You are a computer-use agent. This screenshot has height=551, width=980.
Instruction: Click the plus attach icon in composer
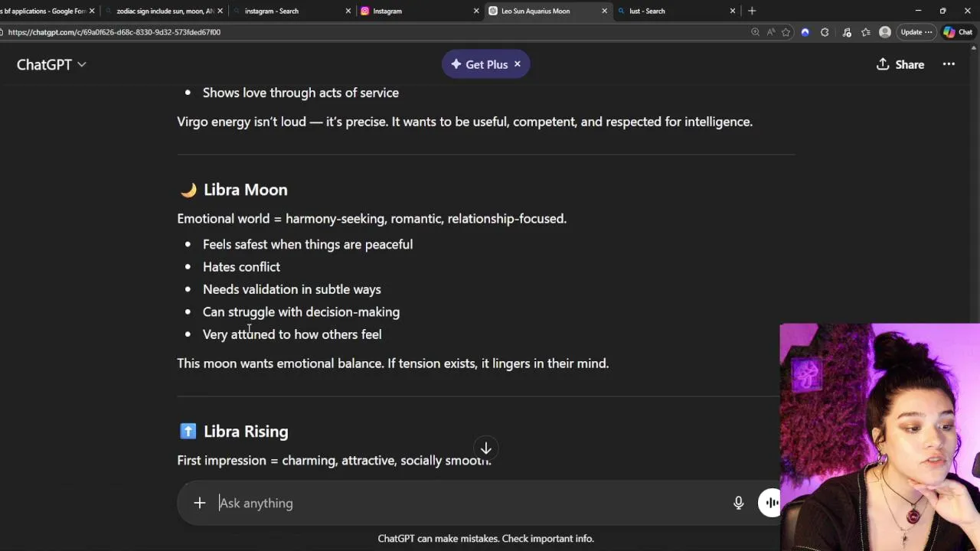[200, 503]
